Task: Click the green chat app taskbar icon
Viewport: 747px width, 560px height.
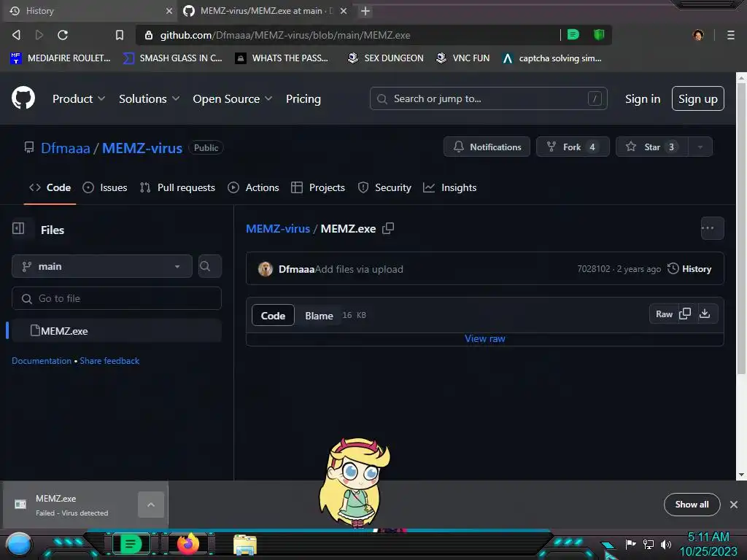Action: click(x=131, y=543)
